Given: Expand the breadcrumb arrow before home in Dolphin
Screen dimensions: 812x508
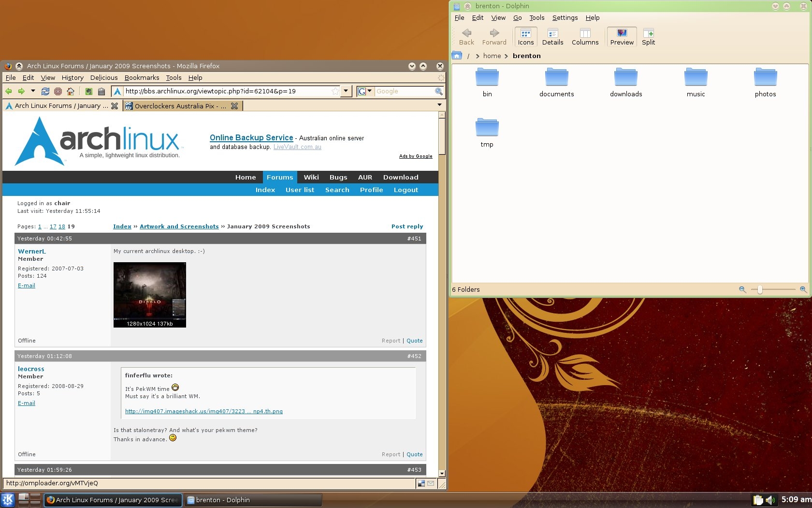Looking at the screenshot, I should [x=477, y=56].
